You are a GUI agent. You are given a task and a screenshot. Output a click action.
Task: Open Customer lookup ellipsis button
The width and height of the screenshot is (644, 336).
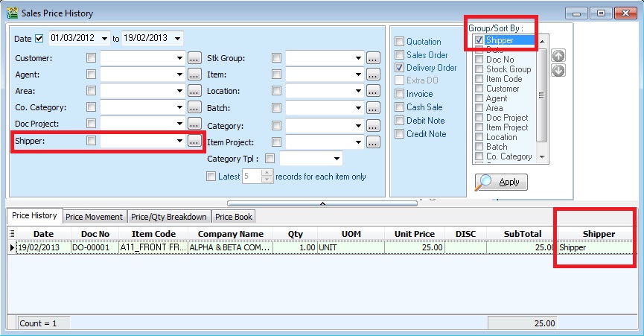coord(194,57)
